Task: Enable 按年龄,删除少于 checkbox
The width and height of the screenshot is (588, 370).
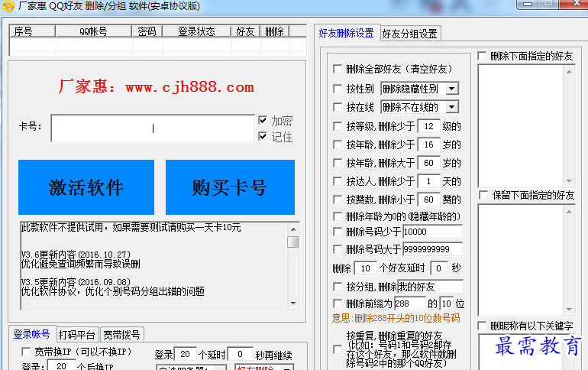Action: pos(338,144)
